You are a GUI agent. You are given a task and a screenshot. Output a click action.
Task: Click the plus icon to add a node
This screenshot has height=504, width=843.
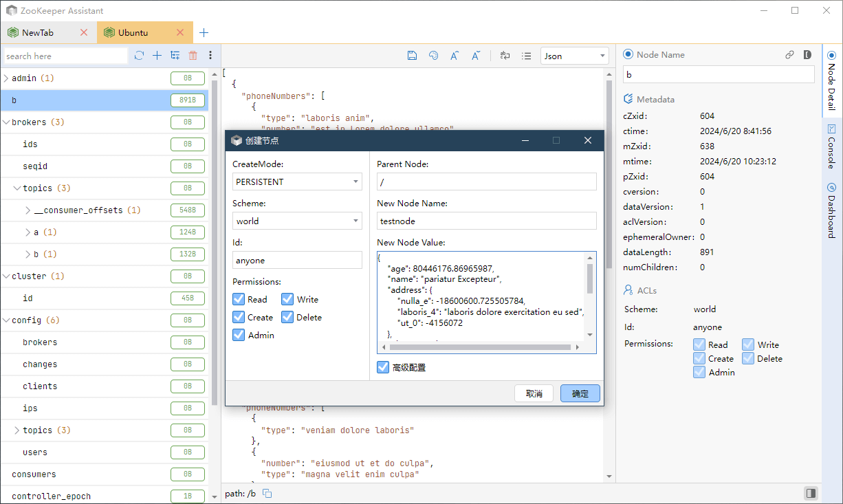(x=157, y=56)
